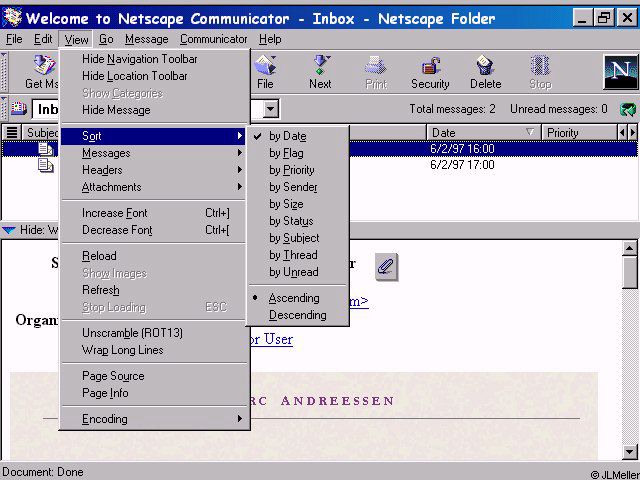
Task: Choose Ascending sort order
Action: 298,298
